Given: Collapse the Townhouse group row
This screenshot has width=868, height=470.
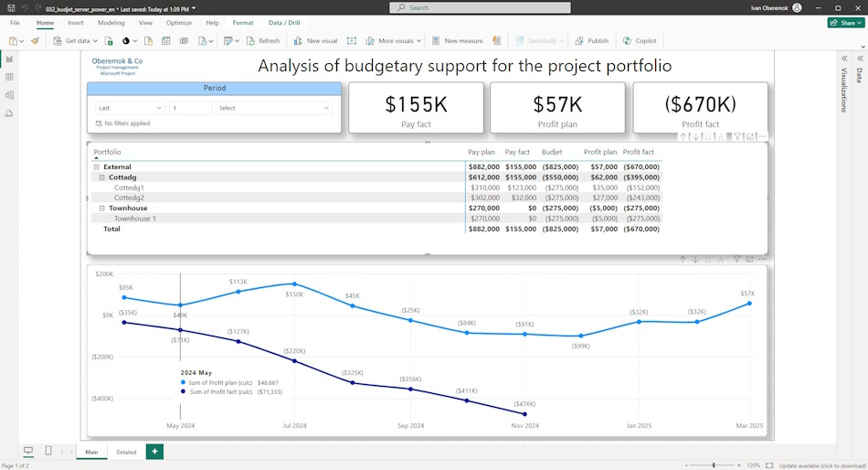Looking at the screenshot, I should click(x=101, y=208).
